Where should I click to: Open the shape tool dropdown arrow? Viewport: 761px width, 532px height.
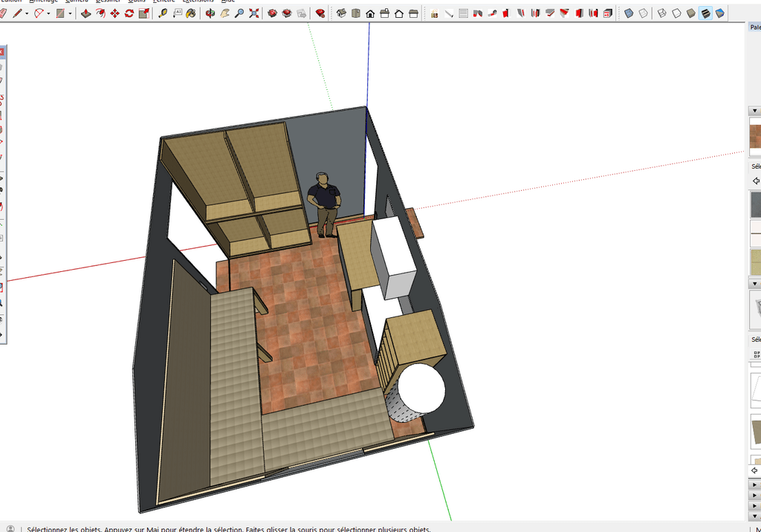point(70,13)
